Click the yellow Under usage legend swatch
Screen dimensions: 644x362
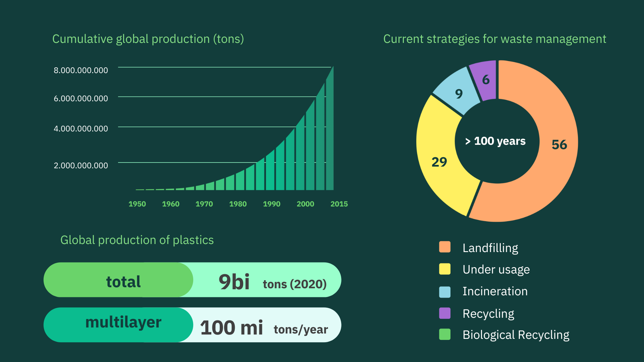(x=445, y=269)
